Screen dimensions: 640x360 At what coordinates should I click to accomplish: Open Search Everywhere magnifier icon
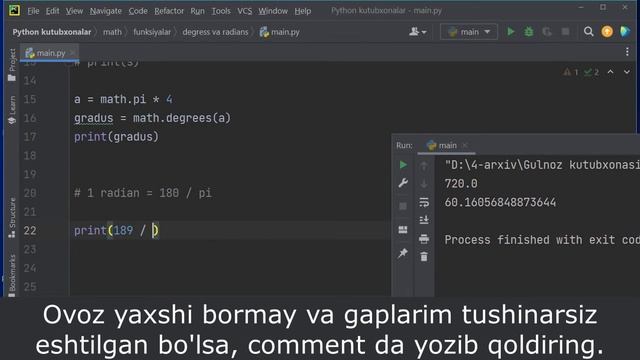[x=588, y=31]
